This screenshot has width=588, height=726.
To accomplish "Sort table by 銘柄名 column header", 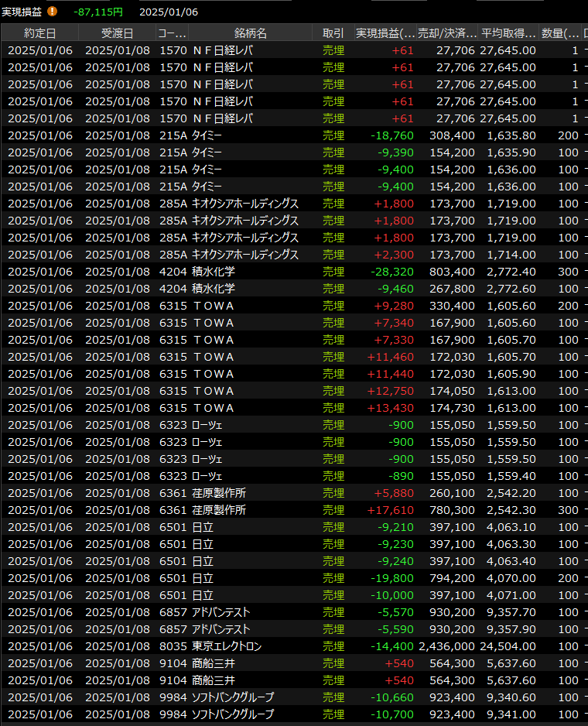I will [250, 33].
